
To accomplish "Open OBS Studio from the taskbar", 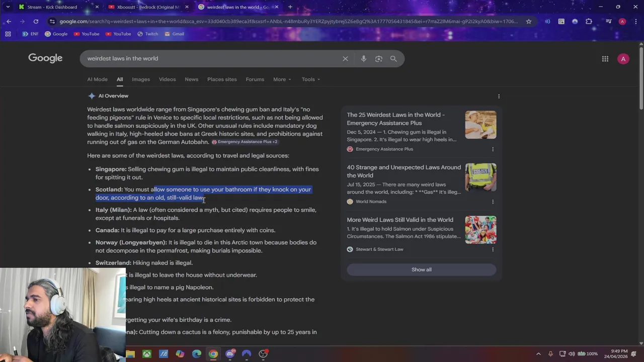I will (263, 354).
